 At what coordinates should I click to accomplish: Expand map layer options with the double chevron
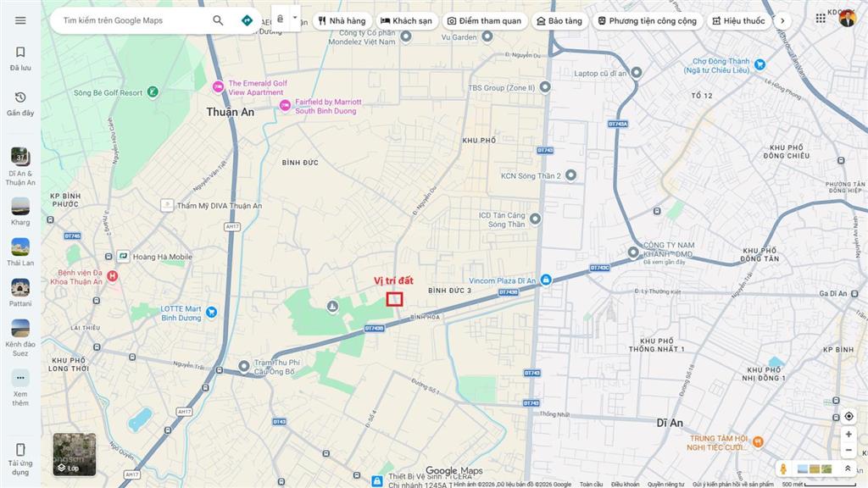tap(848, 469)
